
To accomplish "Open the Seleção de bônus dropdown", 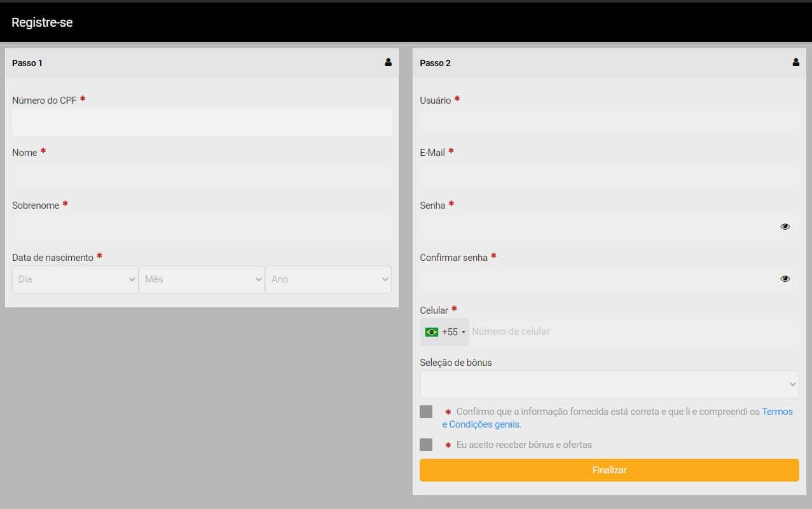I will click(x=609, y=384).
